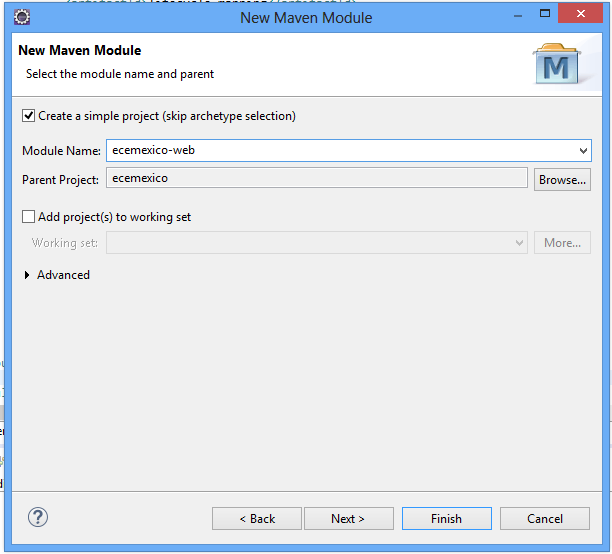Click Browse... for the parent project

tap(562, 180)
